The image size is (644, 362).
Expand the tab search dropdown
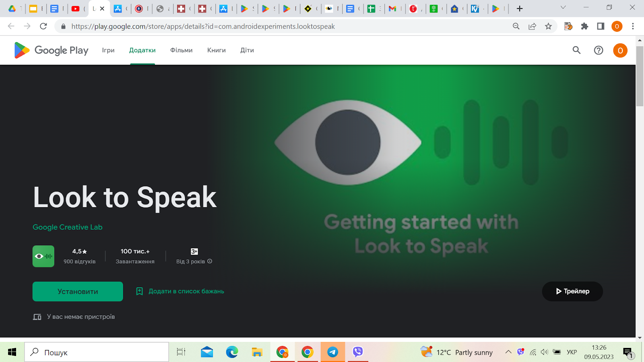tap(563, 8)
